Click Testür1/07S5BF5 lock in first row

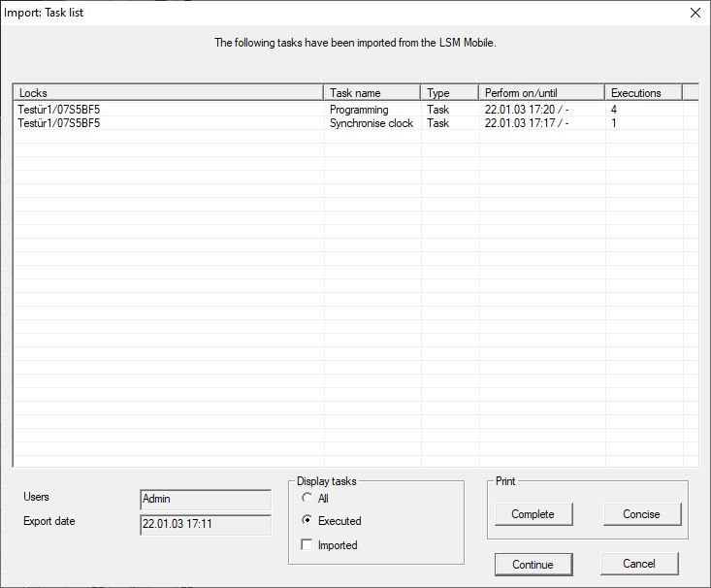(x=58, y=110)
